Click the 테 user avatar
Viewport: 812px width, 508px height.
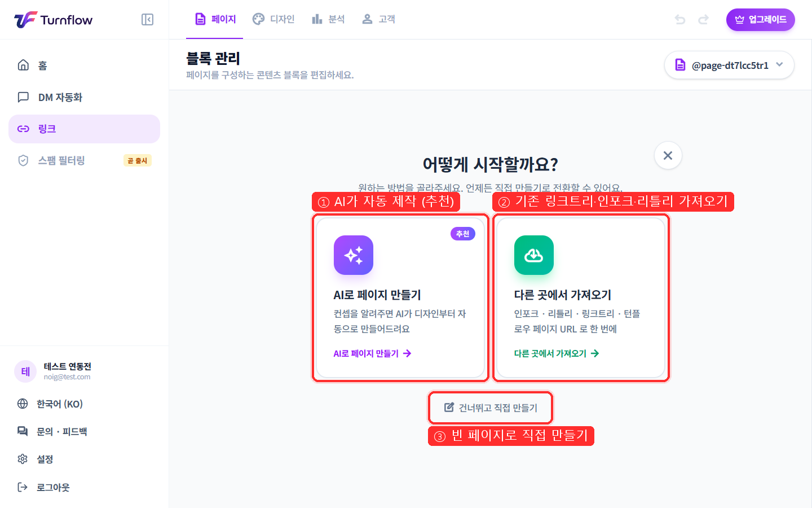tap(25, 371)
